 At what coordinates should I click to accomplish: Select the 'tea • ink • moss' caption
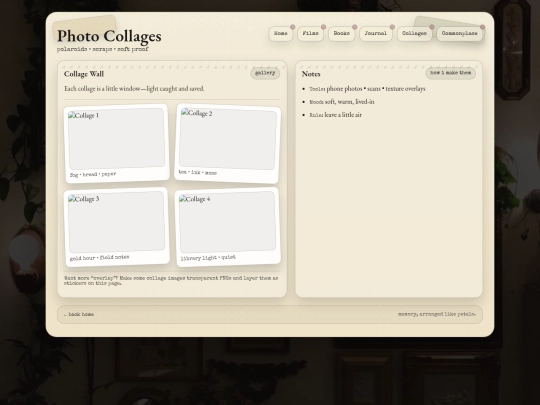(198, 172)
